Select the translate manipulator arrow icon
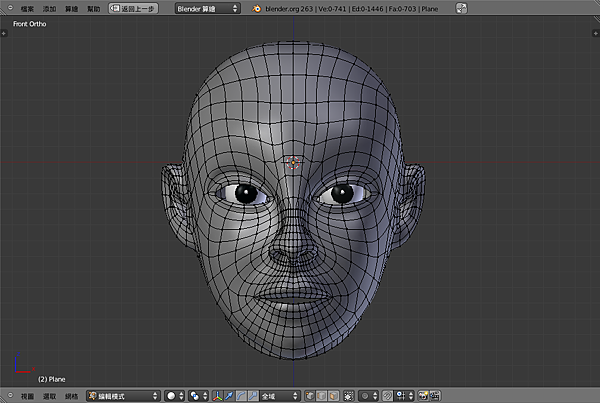Screen dimensions: 600x403 229,395
